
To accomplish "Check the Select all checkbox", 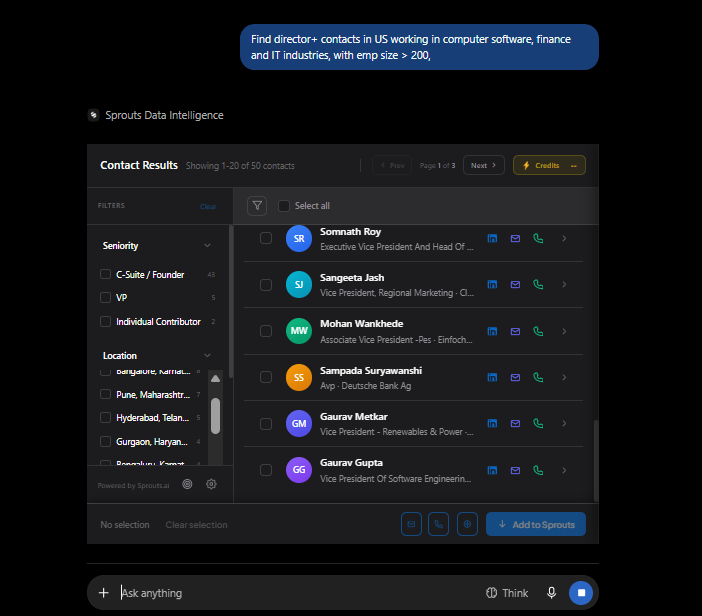I will click(x=284, y=206).
